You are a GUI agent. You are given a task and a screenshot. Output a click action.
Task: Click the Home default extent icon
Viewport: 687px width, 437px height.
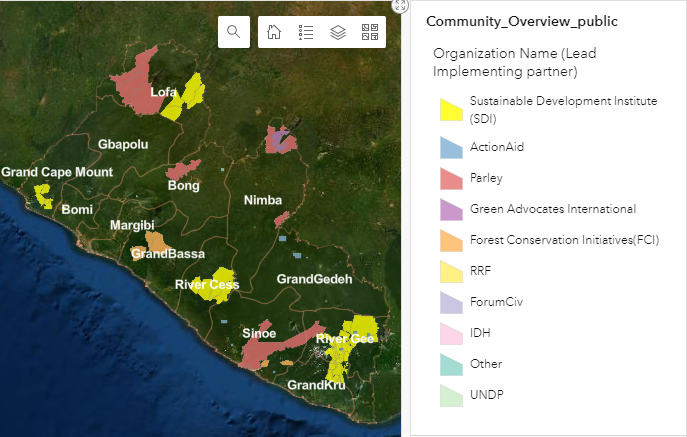click(x=274, y=32)
